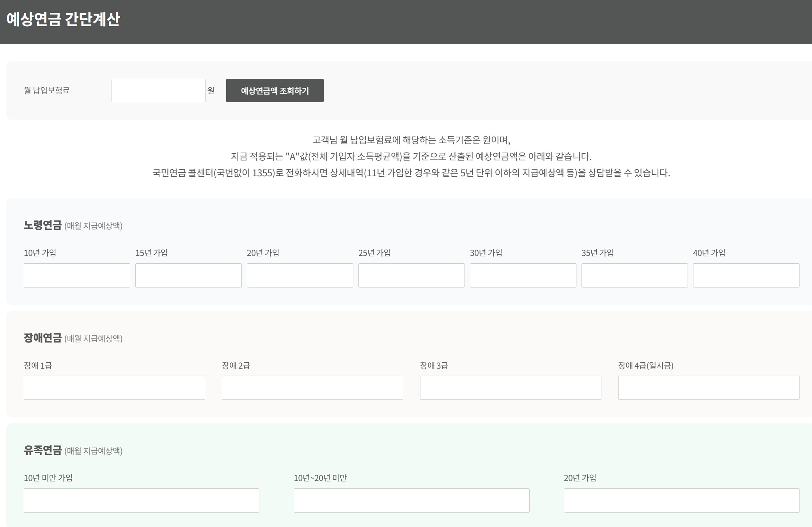
Task: Click the 월 납입보험료 input field
Action: (158, 90)
